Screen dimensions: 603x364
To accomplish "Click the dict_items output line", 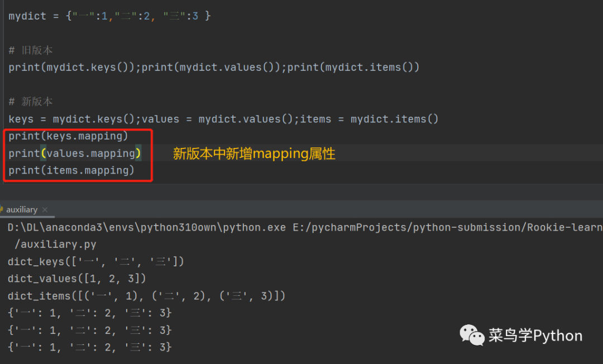I will click(x=146, y=296).
